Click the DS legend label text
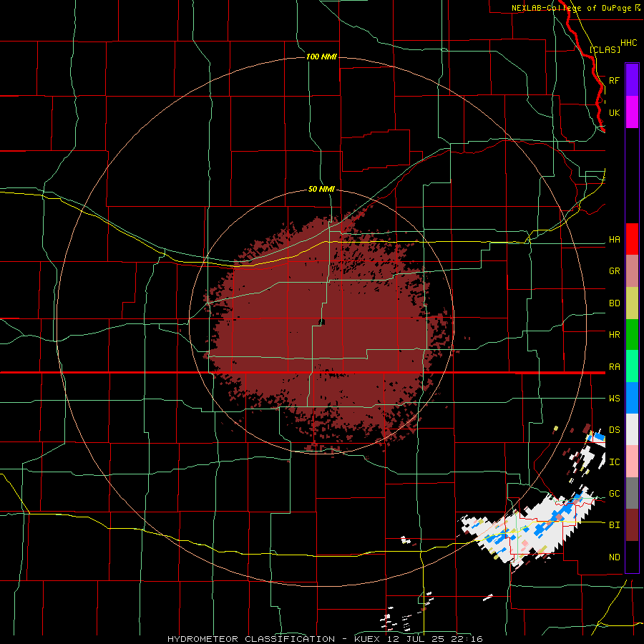 (614, 430)
